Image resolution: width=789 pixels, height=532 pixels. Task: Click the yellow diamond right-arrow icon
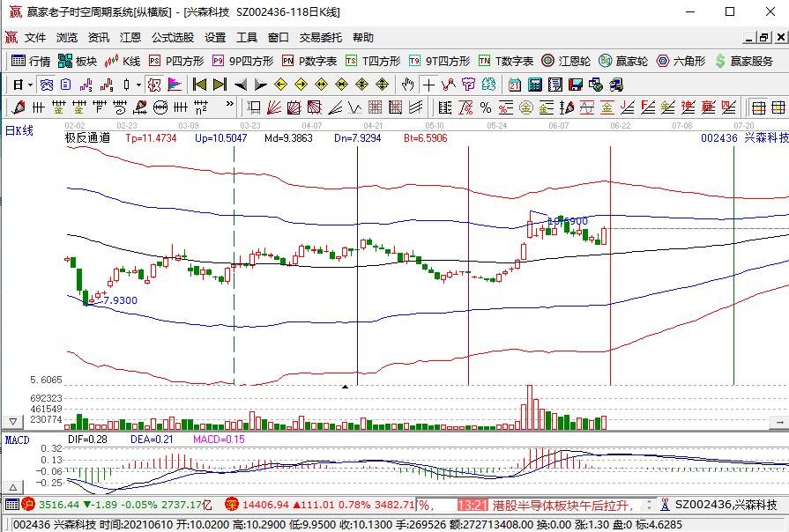(x=301, y=85)
